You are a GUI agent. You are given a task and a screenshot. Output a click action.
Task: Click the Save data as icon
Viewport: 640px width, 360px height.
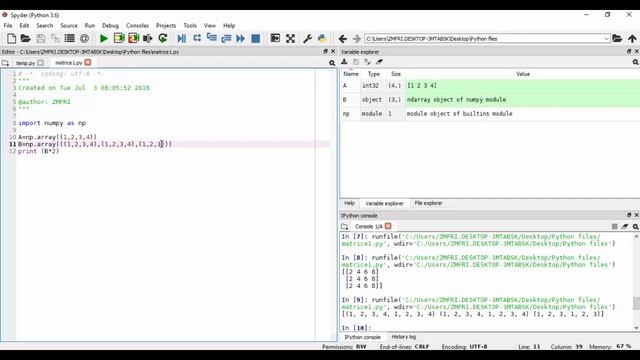367,62
